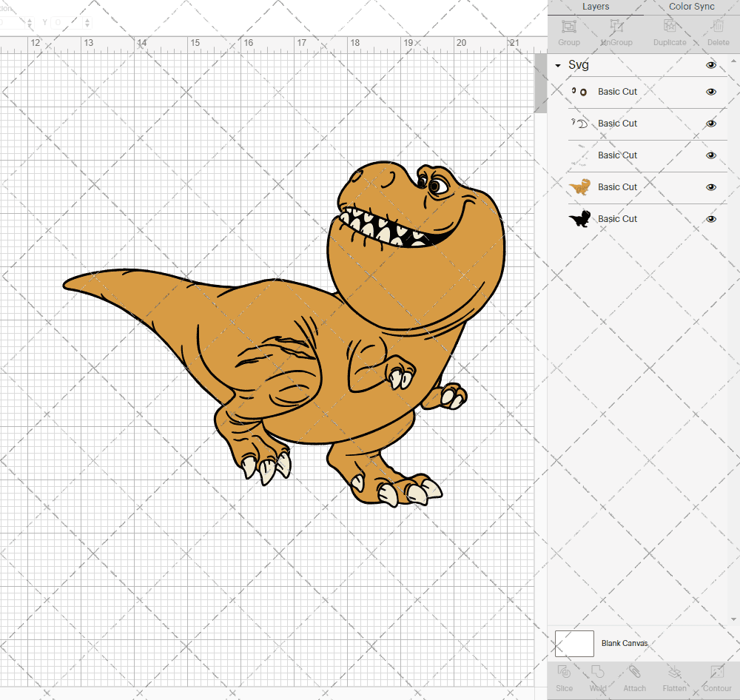This screenshot has height=700, width=740.
Task: Click the Delete trash icon
Action: tap(718, 27)
